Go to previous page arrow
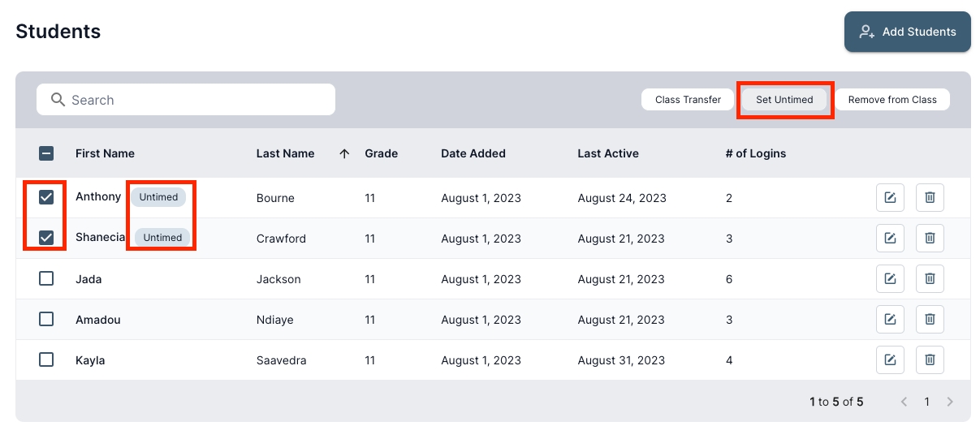The image size is (980, 439). [x=904, y=402]
